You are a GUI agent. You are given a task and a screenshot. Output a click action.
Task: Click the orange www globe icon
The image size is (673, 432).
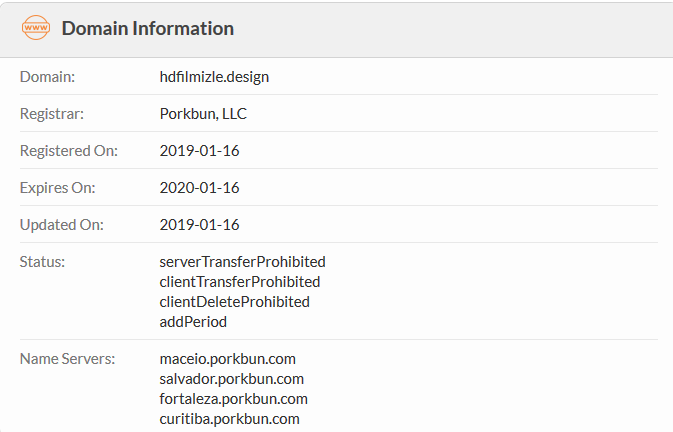click(36, 28)
